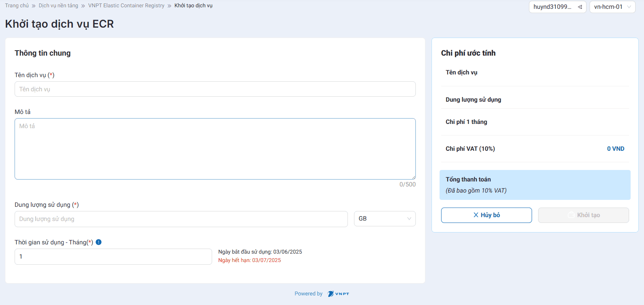Click inside the Mô tả description textarea

point(215,149)
